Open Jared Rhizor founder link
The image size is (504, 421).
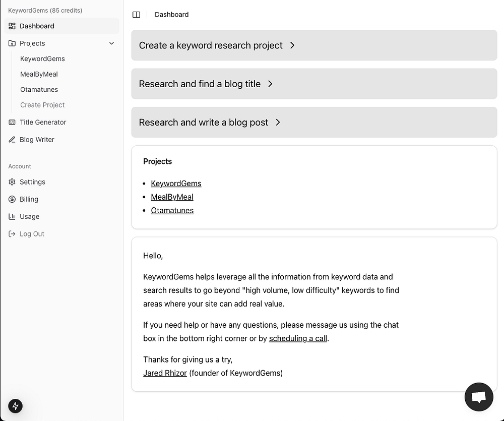[165, 373]
